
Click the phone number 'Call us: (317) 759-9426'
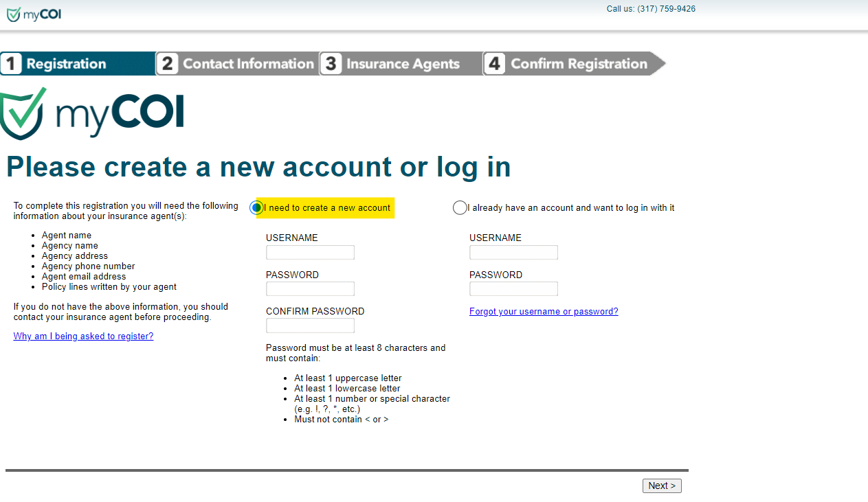(650, 8)
